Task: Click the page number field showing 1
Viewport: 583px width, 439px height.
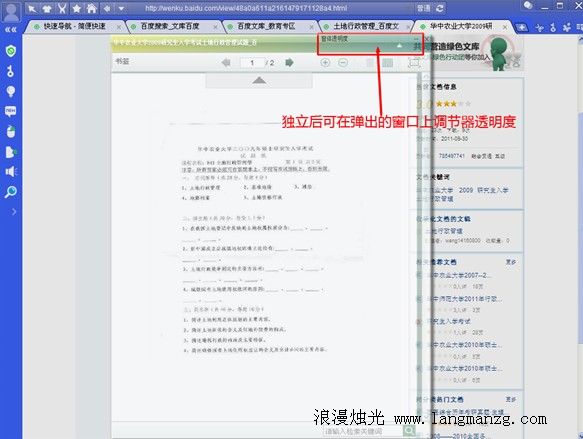Action: click(x=252, y=63)
